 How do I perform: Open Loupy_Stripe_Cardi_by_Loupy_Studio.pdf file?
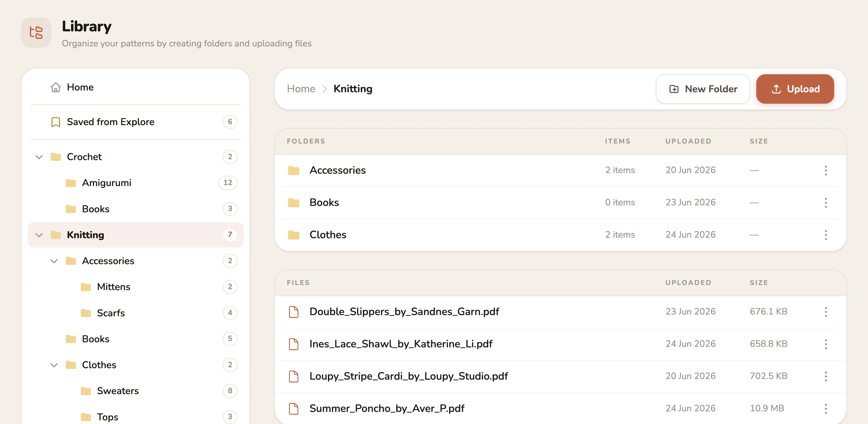[408, 376]
